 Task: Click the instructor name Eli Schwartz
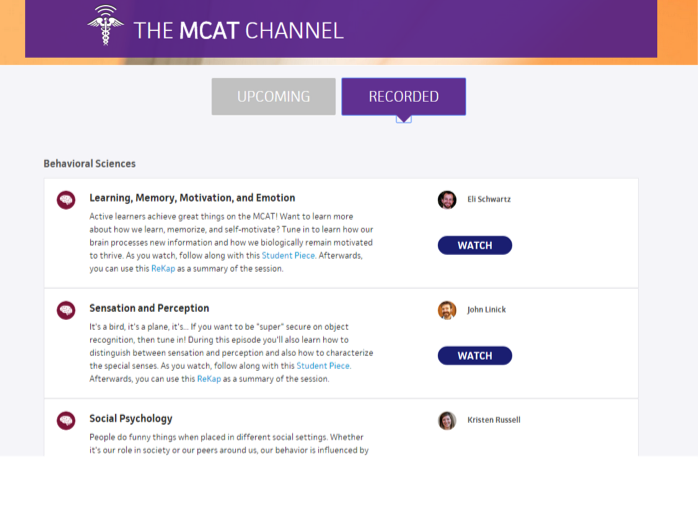489,200
